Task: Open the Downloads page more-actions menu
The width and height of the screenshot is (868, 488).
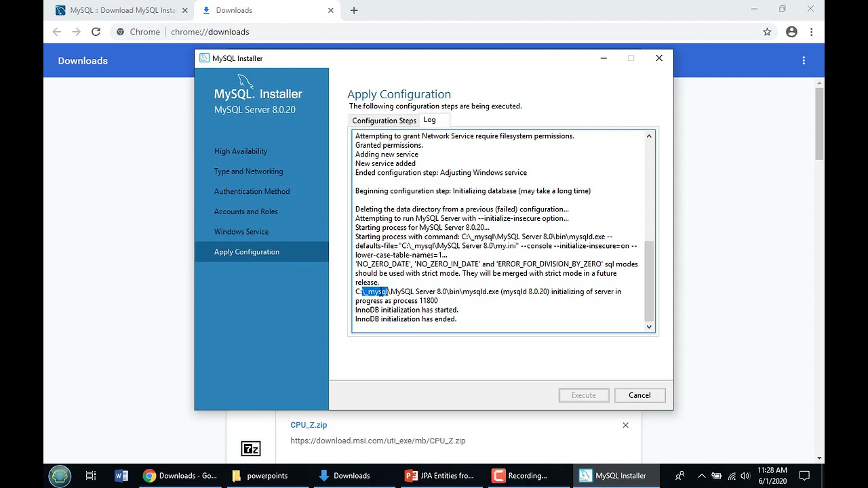Action: 804,60
